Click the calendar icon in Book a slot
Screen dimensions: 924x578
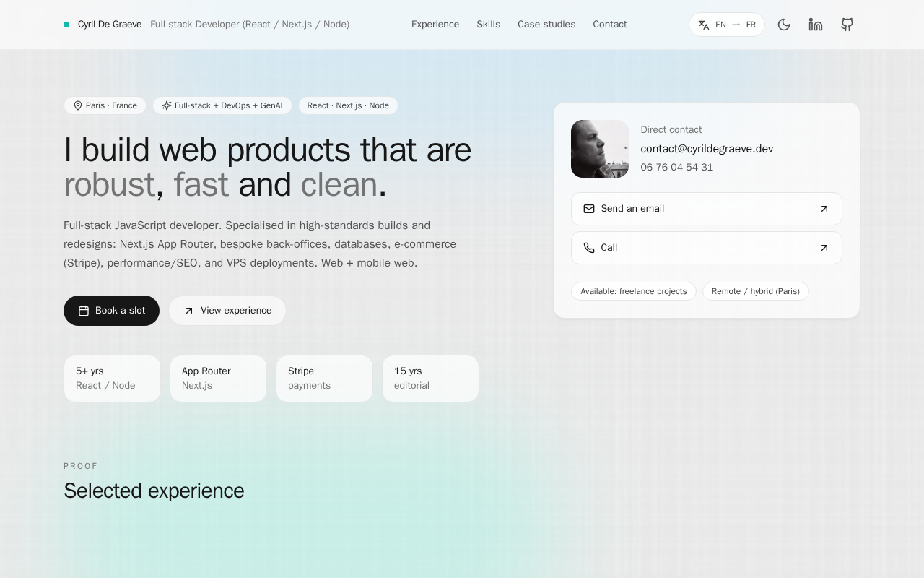tap(84, 311)
